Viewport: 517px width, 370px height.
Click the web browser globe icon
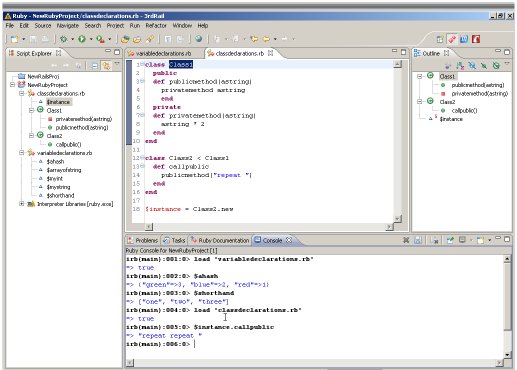point(199,39)
